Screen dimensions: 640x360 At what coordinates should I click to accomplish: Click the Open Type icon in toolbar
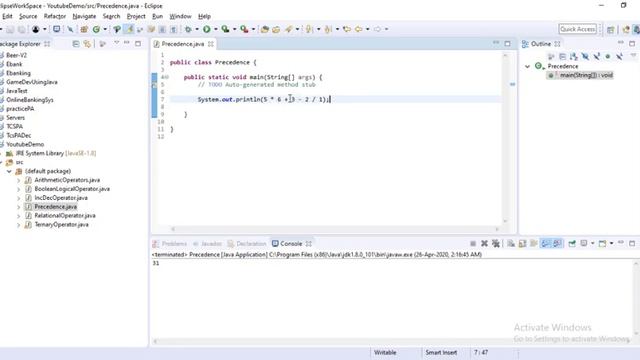pyautogui.click(x=264, y=29)
